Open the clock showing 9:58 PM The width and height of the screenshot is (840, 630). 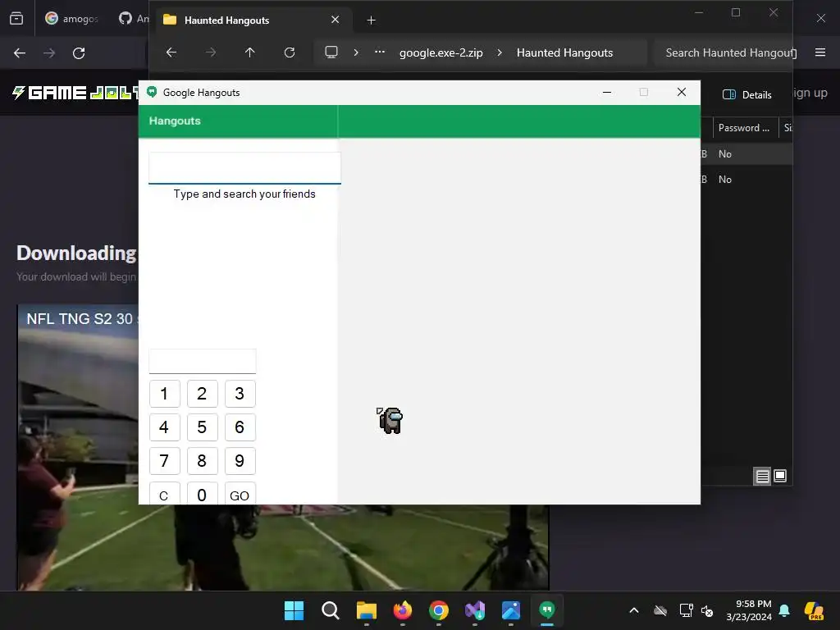(750, 610)
